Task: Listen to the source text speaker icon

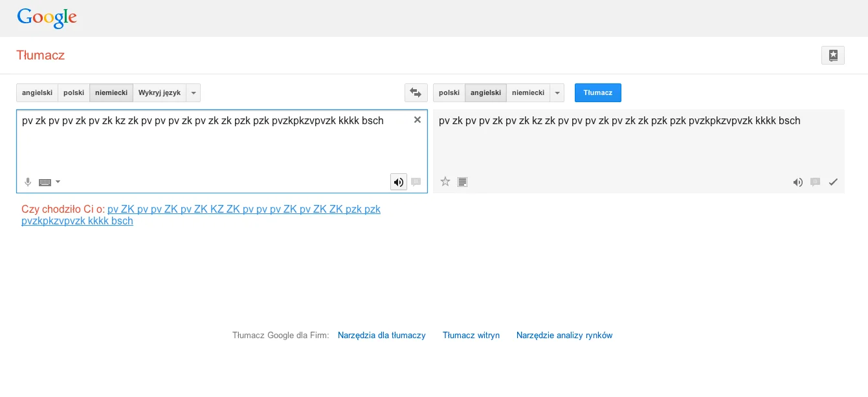Action: point(399,182)
